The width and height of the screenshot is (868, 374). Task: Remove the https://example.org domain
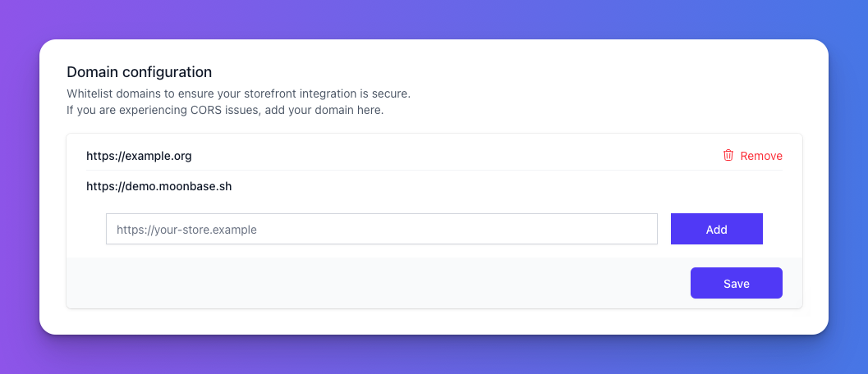[x=753, y=156]
